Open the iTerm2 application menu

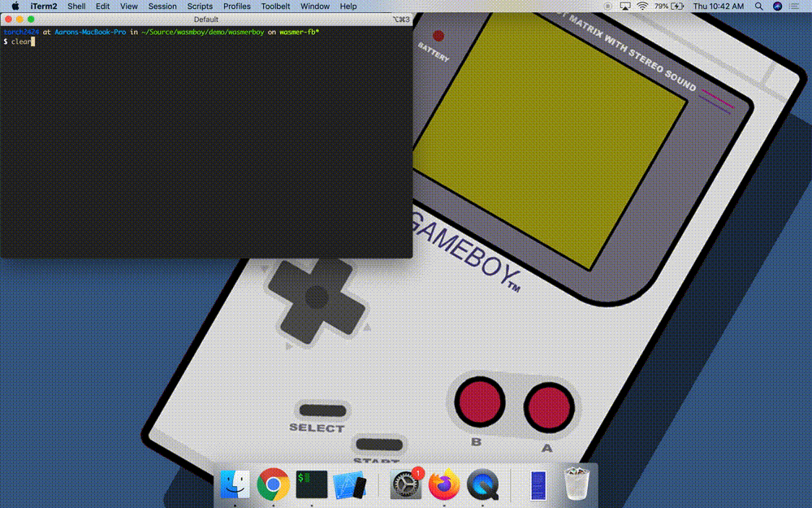pos(44,7)
